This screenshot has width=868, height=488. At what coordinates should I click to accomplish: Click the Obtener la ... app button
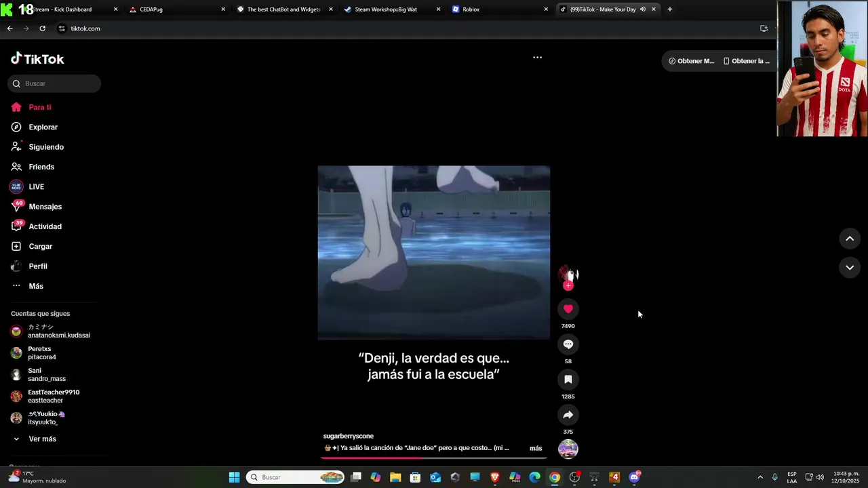coord(746,61)
